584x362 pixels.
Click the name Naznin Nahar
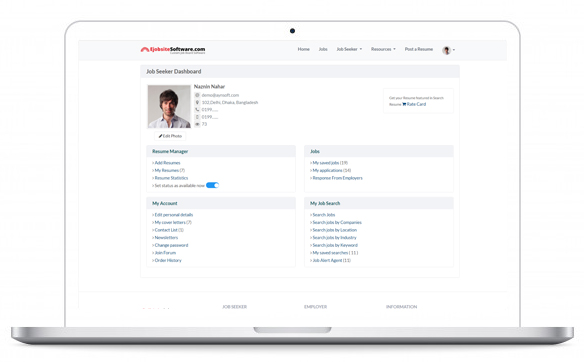coord(209,86)
